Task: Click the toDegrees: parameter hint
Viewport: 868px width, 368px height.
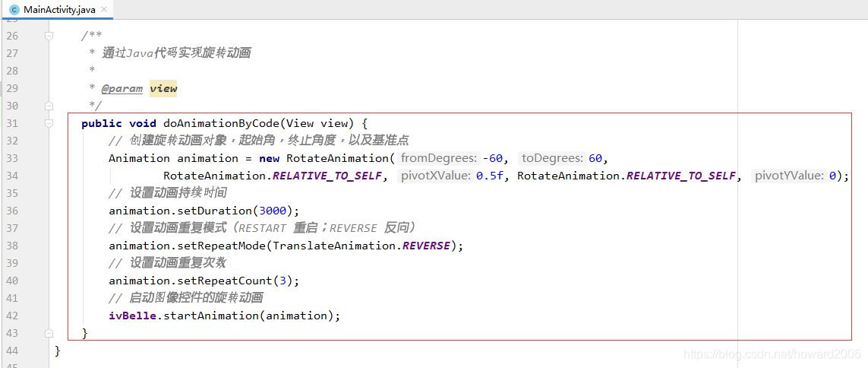Action: [x=552, y=158]
